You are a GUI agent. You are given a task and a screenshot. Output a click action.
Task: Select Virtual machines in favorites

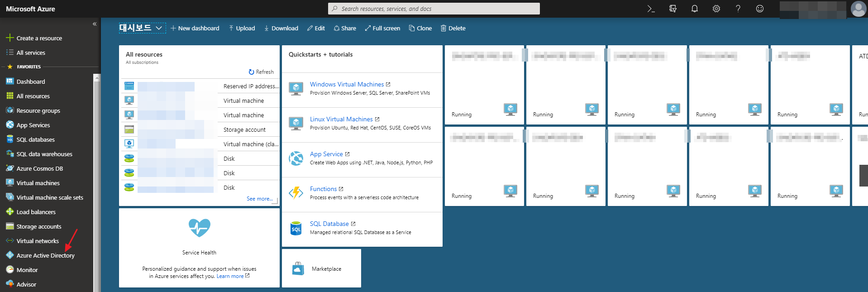coord(38,183)
